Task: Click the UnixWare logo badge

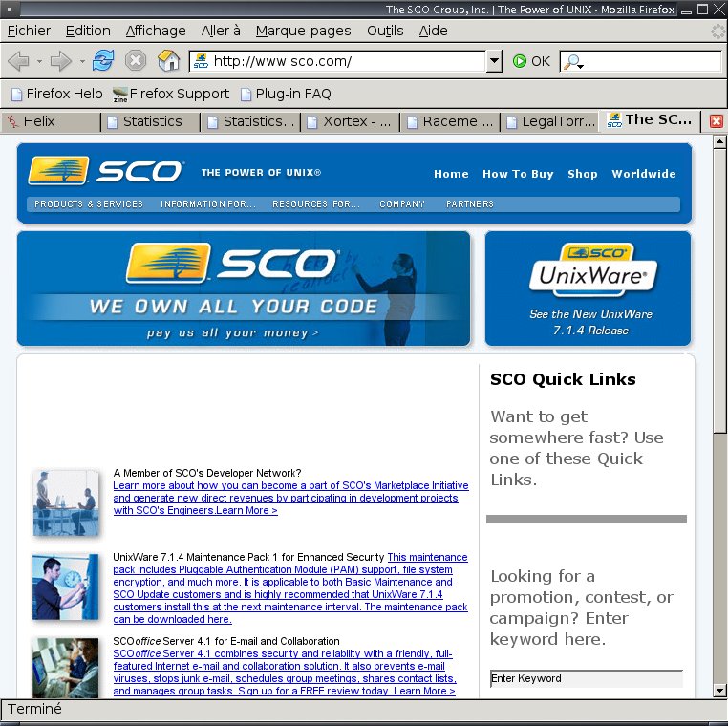Action: coord(594,269)
